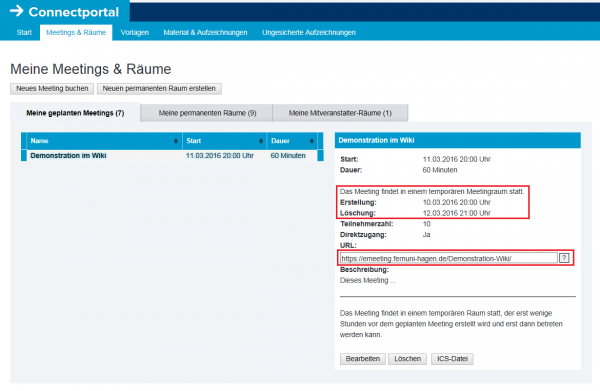This screenshot has height=391, width=600.
Task: Click the Beschreibung text Dieses Meeting ...
Action: pyautogui.click(x=368, y=280)
